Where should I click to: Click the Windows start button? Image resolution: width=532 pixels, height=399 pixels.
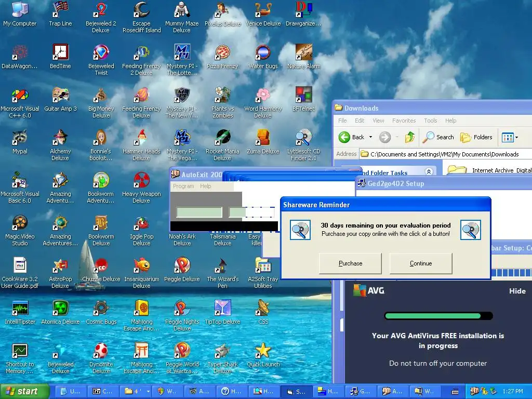coord(24,391)
